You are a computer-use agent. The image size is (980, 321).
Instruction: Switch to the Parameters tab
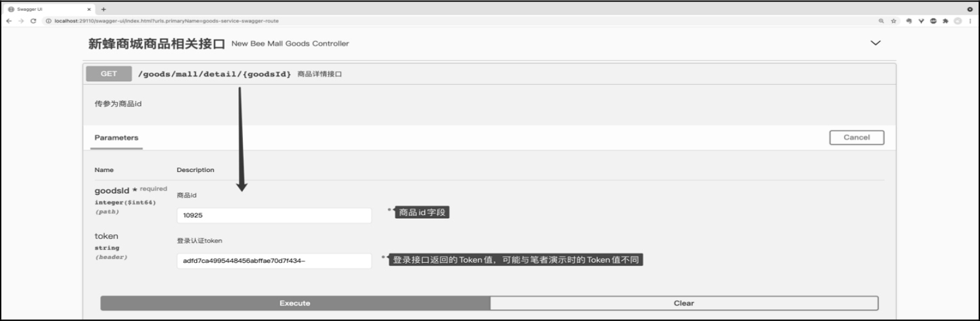[x=116, y=137]
